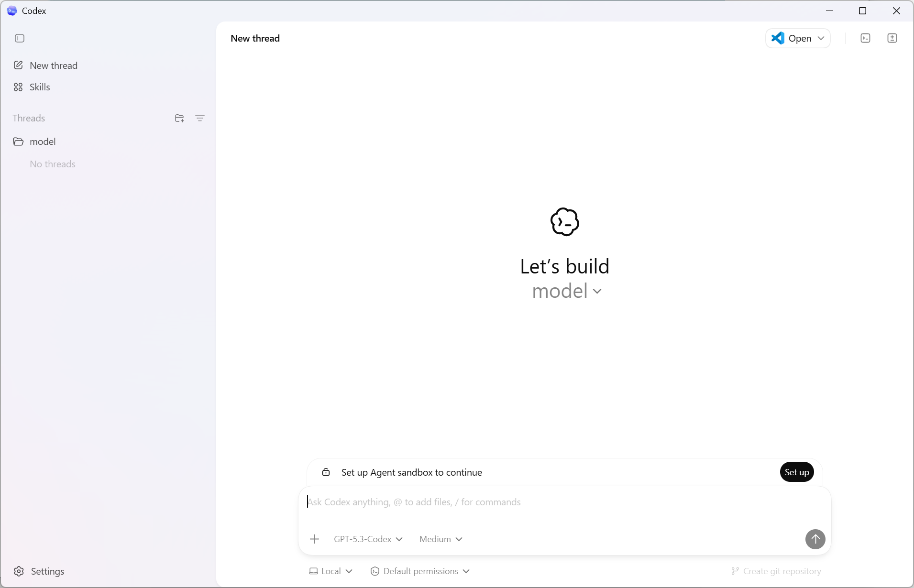Expand the model project chooser under Let's build
Image resolution: width=914 pixels, height=588 pixels.
coord(567,291)
